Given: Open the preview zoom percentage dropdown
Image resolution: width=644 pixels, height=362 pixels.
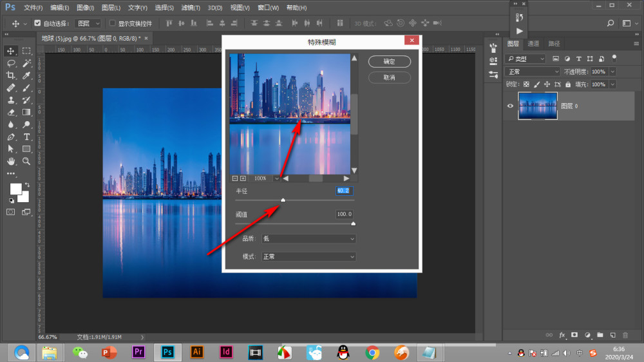Looking at the screenshot, I should 277,178.
